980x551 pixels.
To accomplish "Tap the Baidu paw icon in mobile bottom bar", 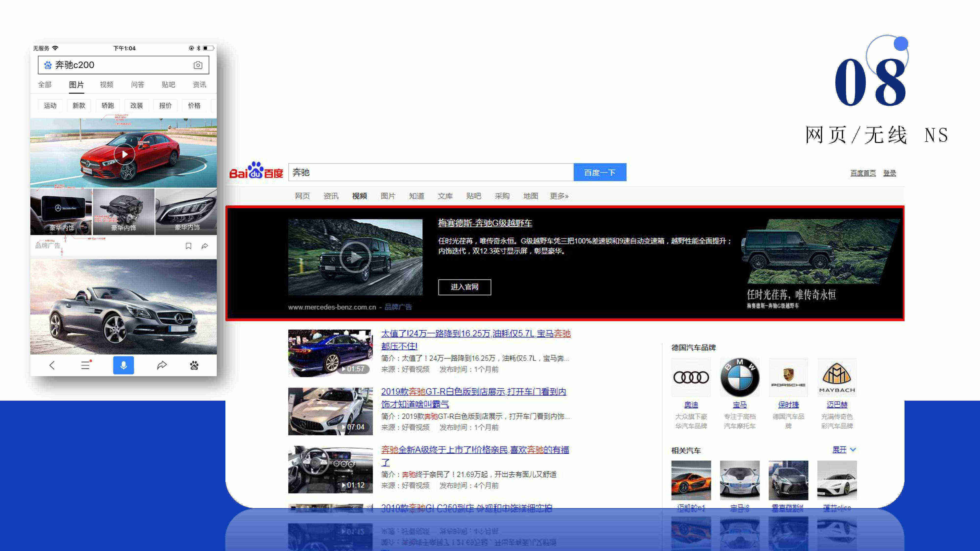I will coord(194,365).
